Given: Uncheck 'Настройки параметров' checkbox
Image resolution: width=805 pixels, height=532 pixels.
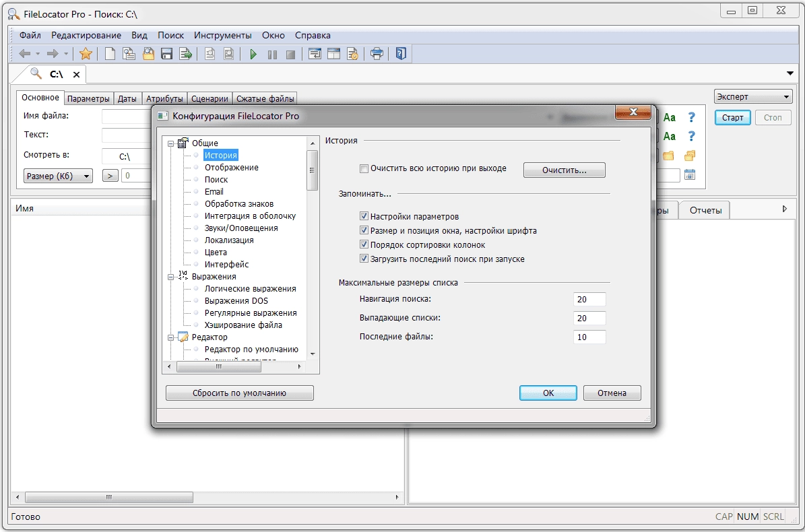Looking at the screenshot, I should (364, 216).
